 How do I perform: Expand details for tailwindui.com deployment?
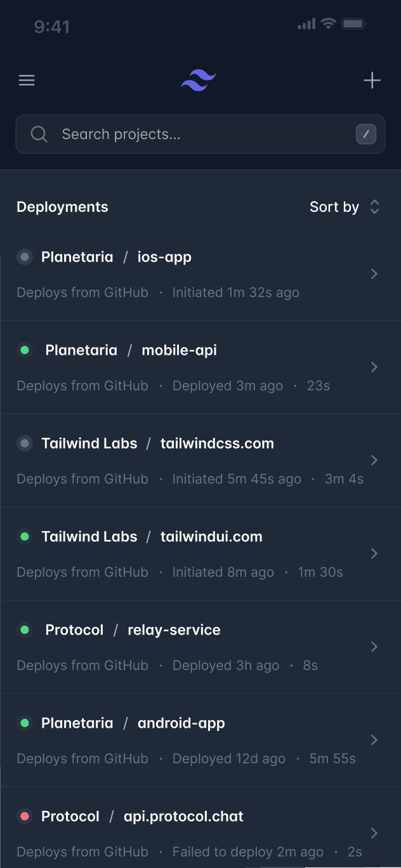374,553
